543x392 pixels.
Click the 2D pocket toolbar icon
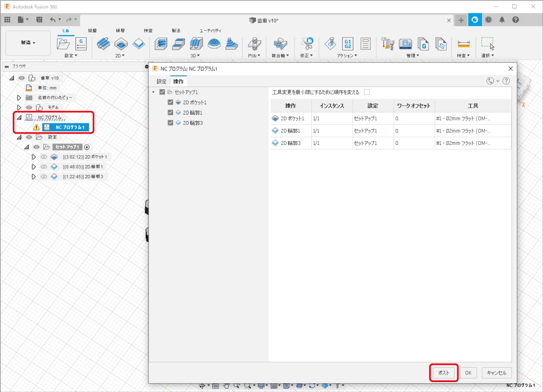[x=121, y=44]
